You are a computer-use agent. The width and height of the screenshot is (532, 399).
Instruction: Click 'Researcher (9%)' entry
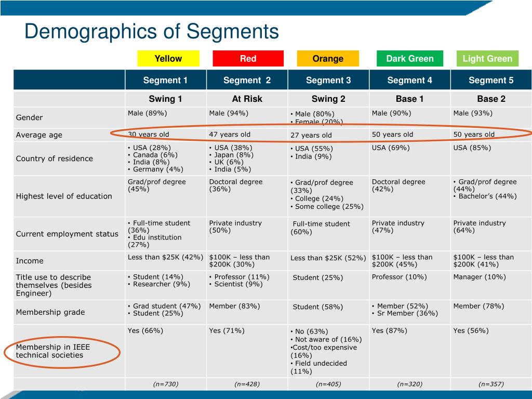[159, 284]
